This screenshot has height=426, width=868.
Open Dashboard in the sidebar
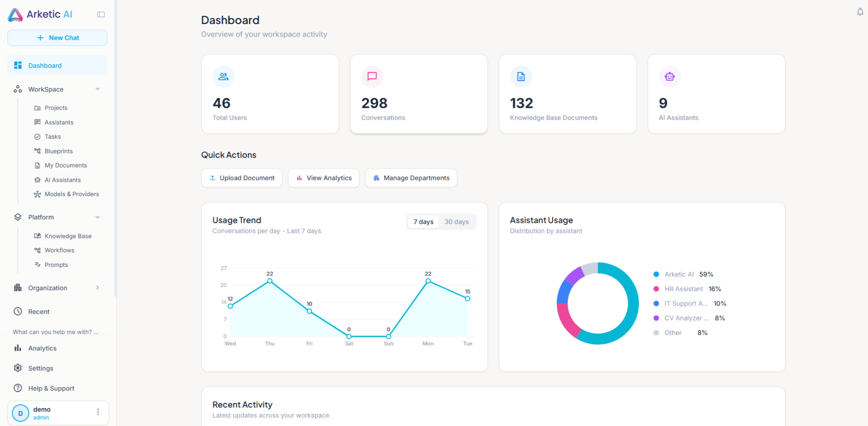57,65
